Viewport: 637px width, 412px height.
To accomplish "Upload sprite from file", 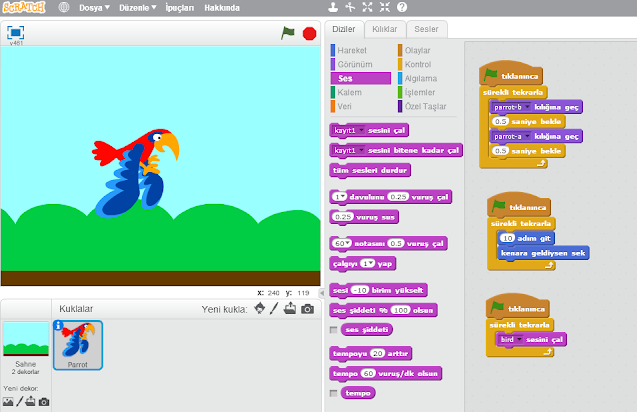I will point(290,308).
